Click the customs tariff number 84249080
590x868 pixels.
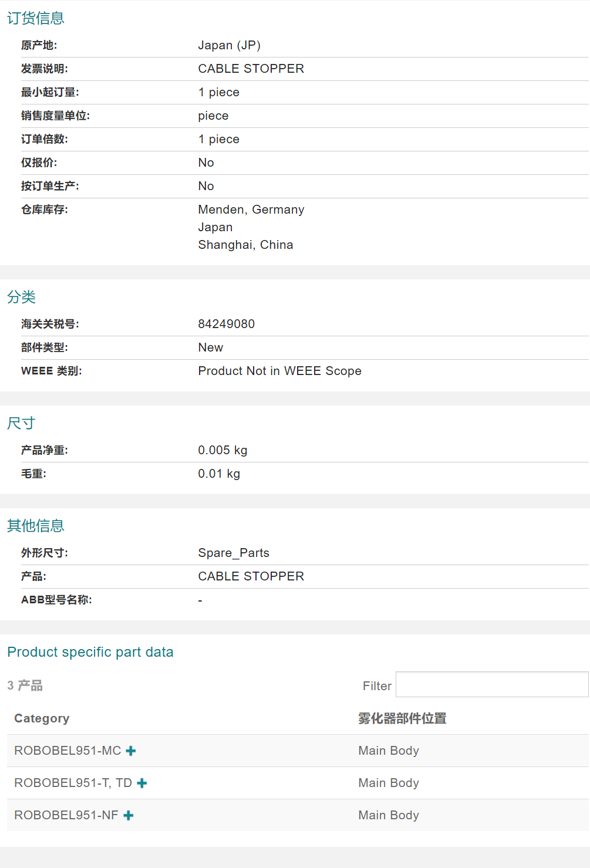(x=226, y=324)
